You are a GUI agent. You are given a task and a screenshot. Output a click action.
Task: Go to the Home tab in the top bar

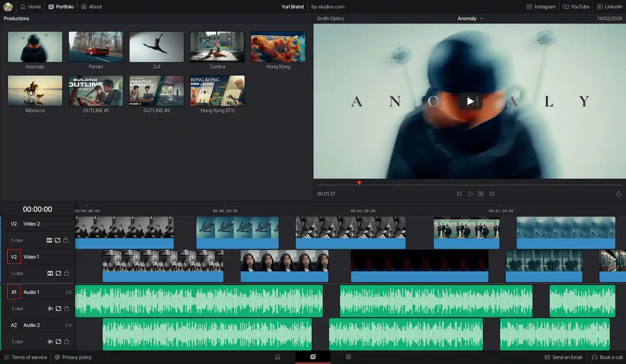31,7
